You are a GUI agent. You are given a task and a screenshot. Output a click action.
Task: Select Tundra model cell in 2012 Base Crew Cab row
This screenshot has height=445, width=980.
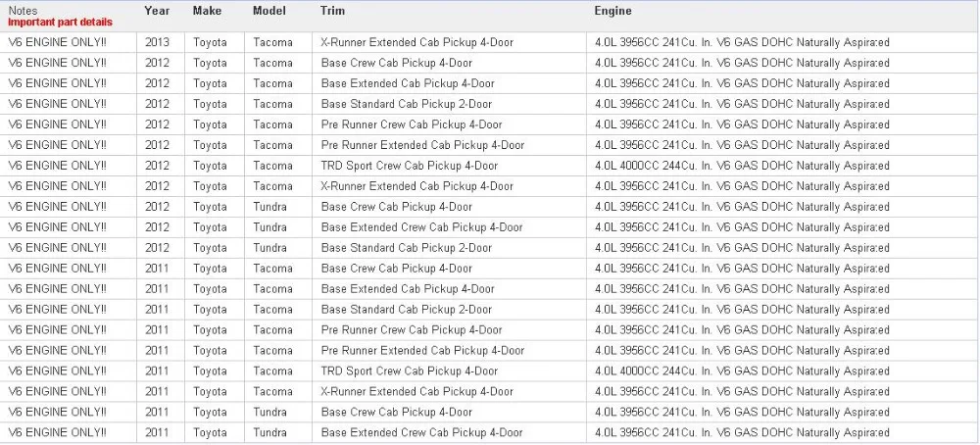click(x=270, y=207)
